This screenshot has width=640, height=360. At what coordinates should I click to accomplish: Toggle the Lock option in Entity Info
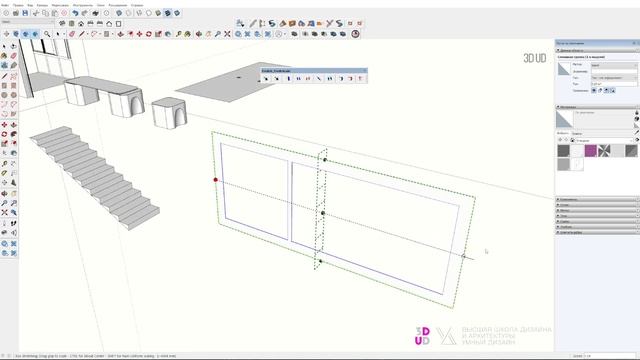pyautogui.click(x=600, y=91)
